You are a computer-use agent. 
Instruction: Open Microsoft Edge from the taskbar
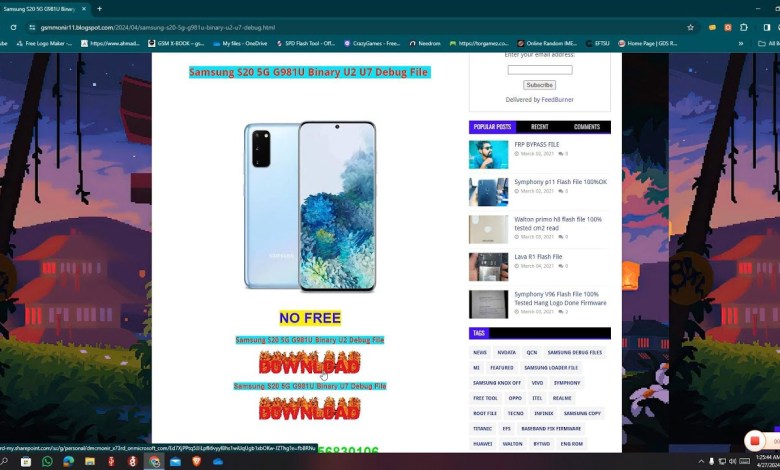tap(69, 462)
